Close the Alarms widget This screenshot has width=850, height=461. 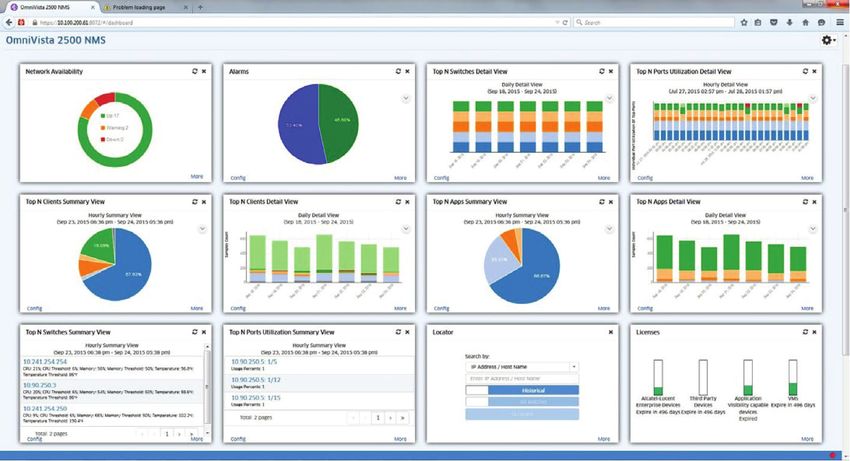[x=407, y=71]
